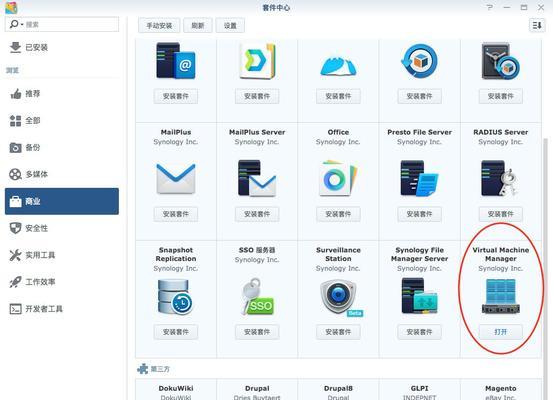Image resolution: width=553 pixels, height=400 pixels.
Task: Select the Utilities (实用工具) category
Action: point(62,255)
